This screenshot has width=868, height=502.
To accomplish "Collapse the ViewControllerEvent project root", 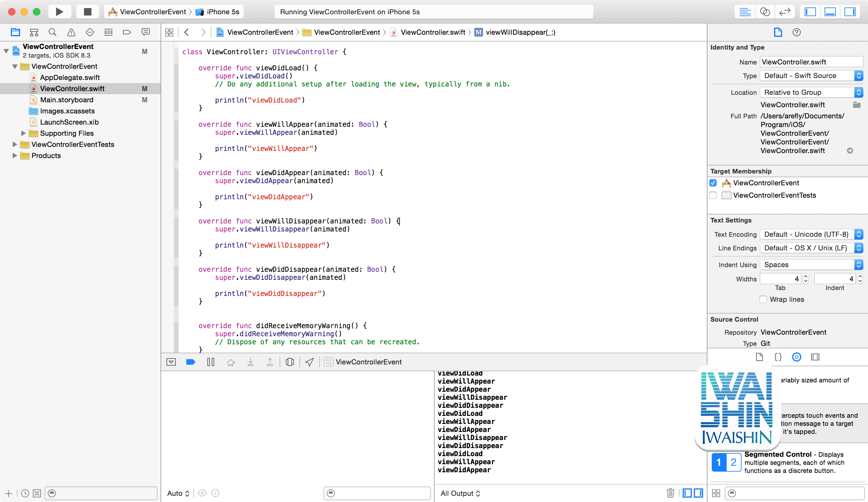I will click(x=6, y=51).
